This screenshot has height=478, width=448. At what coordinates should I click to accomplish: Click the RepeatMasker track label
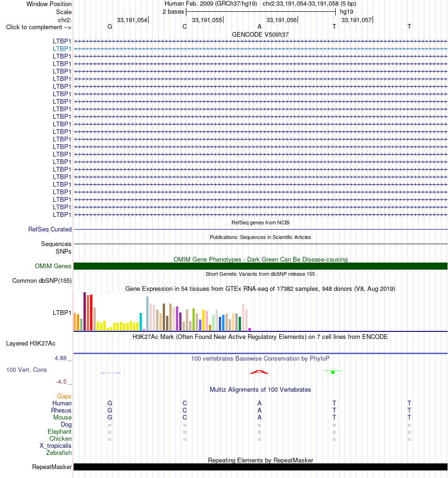52,467
